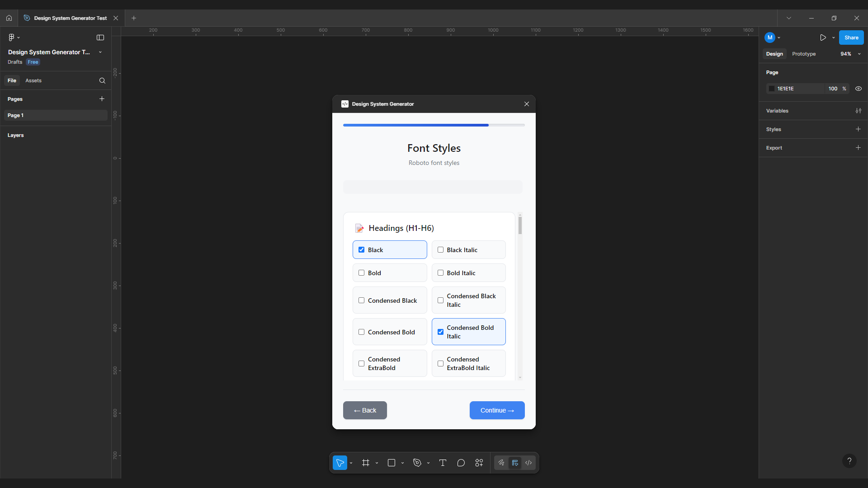Uncheck the Black font style
Image resolution: width=868 pixels, height=488 pixels.
tap(361, 250)
